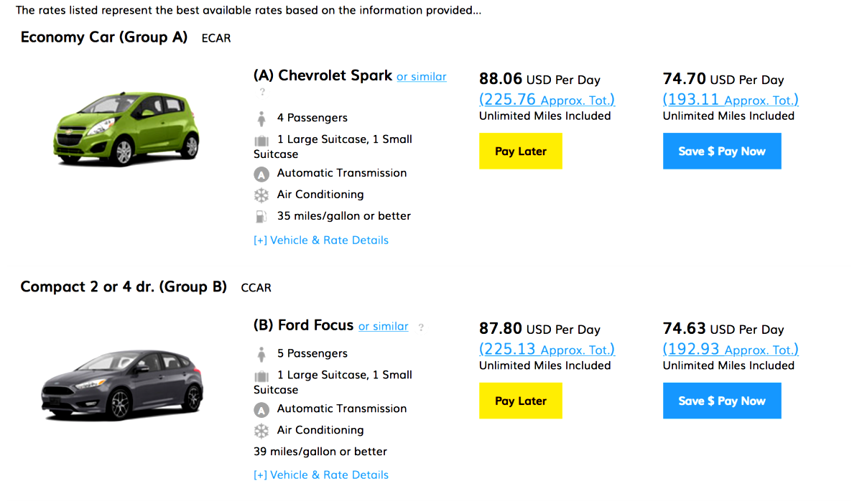This screenshot has height=504, width=862.
Task: Click Save $ Pay Now for Ford Focus
Action: 721,401
